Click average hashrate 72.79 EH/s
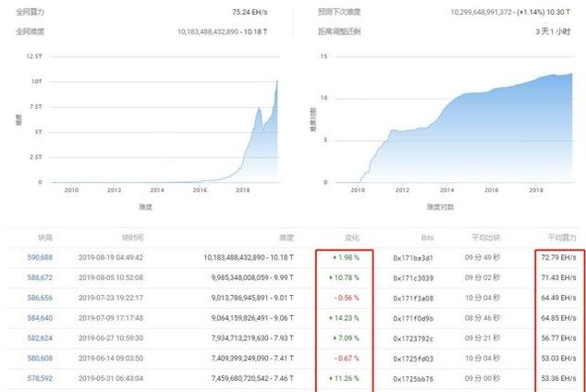The width and height of the screenshot is (586, 392). coord(558,257)
